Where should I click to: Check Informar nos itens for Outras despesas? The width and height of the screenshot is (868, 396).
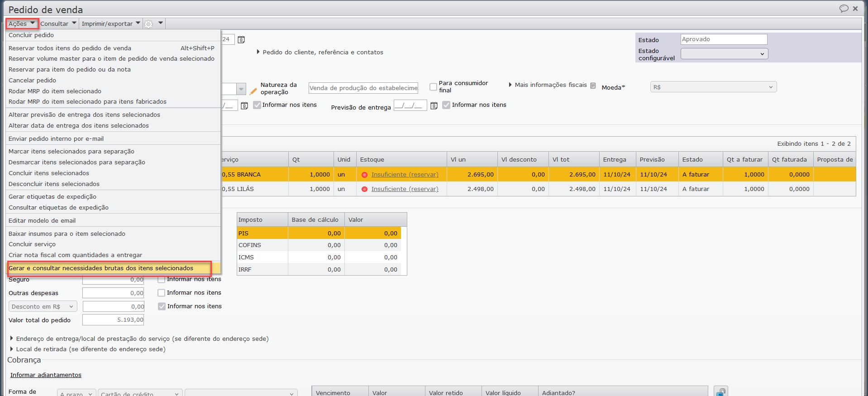(x=161, y=293)
